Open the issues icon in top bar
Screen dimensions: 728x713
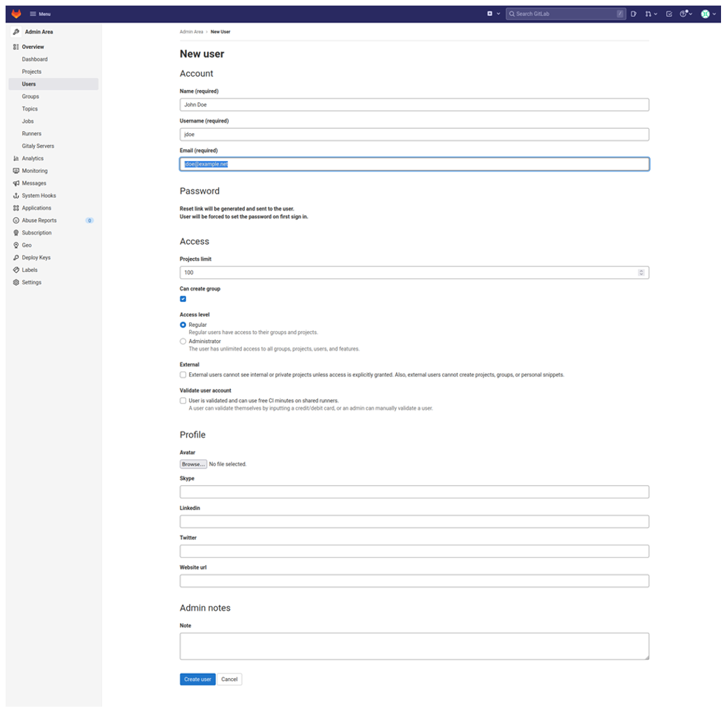tap(633, 13)
